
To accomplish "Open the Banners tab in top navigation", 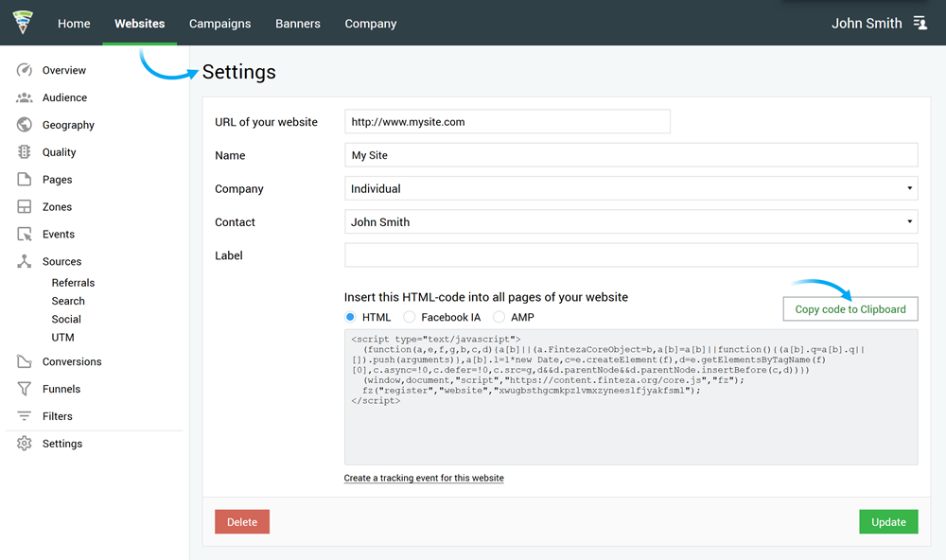I will point(297,24).
